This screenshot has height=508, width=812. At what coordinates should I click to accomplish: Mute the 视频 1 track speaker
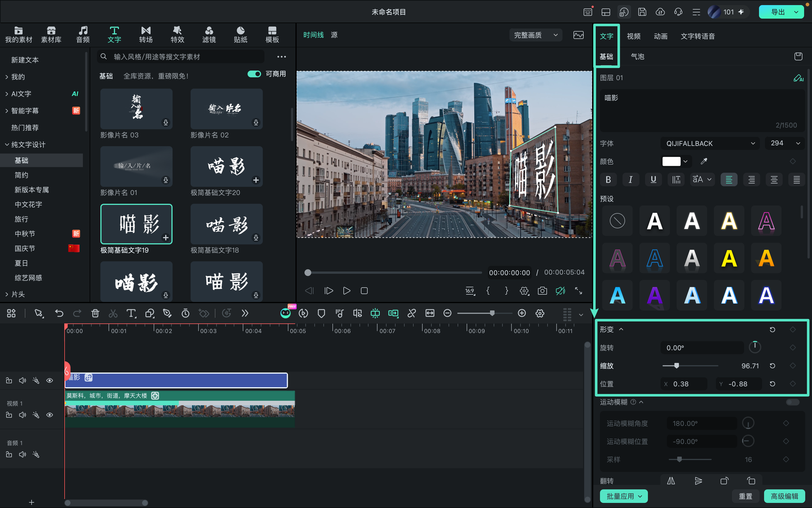click(23, 415)
